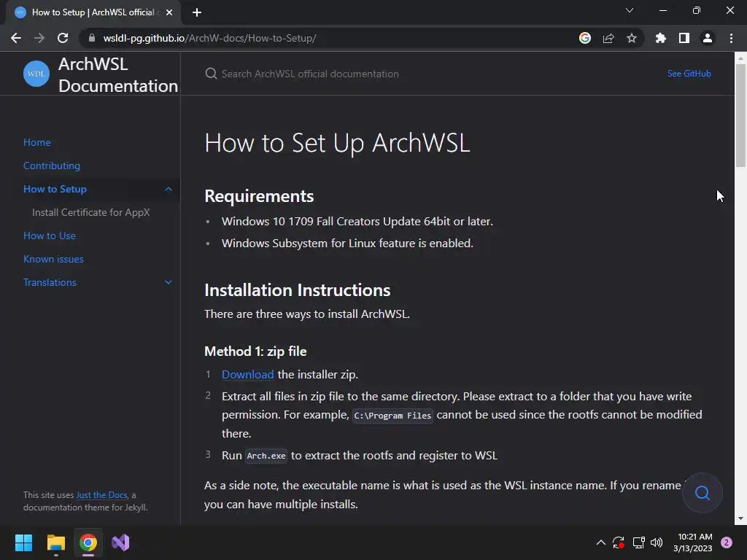Click the floating search button

coord(703,493)
